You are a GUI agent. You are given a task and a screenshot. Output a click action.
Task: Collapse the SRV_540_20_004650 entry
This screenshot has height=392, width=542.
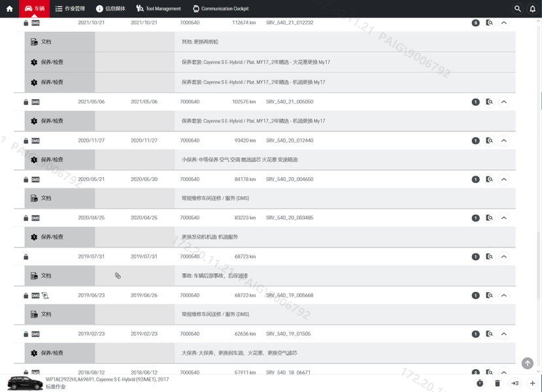(x=504, y=179)
